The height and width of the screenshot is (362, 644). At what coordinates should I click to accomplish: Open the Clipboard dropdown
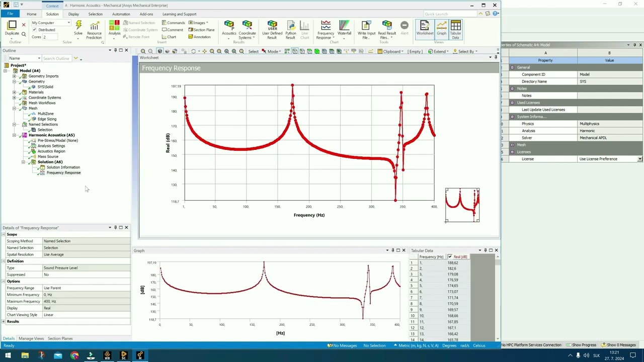[x=390, y=51]
